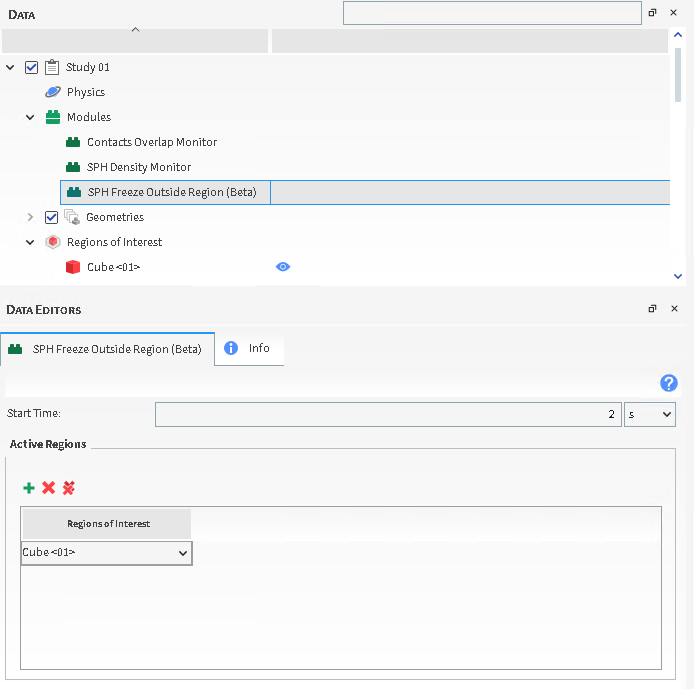Toggle Cube <01> visibility eye
The height and width of the screenshot is (689, 694).
[x=283, y=267]
